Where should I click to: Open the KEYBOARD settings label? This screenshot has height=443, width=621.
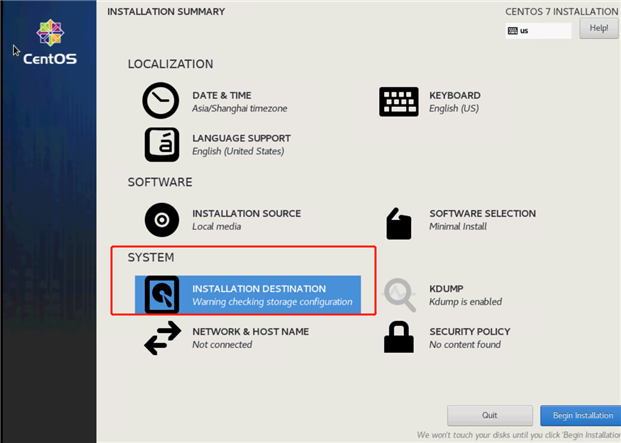pyautogui.click(x=455, y=95)
